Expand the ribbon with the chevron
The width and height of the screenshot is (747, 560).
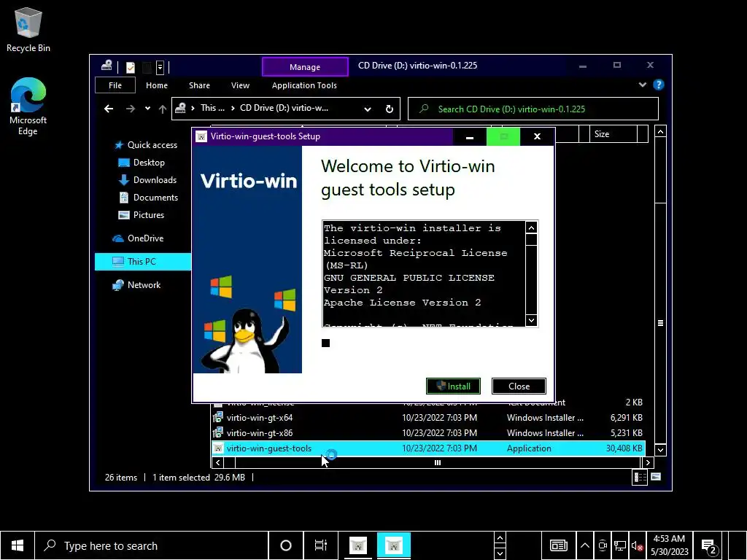pos(642,85)
